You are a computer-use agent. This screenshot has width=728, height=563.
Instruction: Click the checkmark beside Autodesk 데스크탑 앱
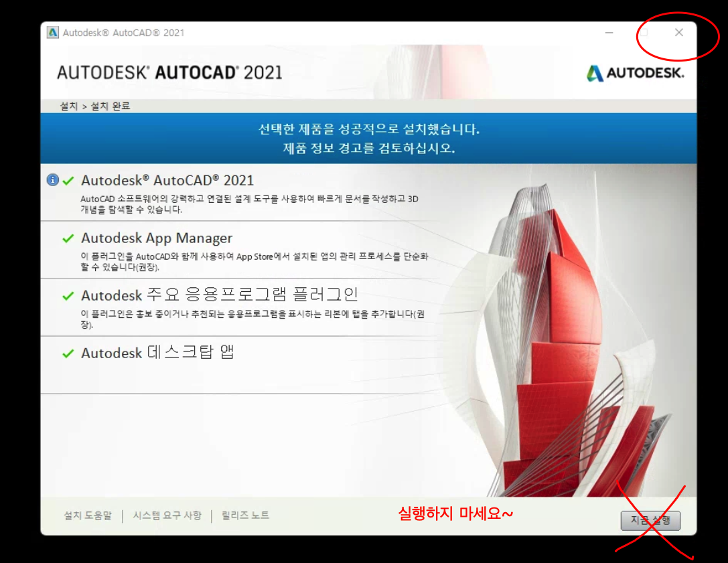(x=68, y=353)
